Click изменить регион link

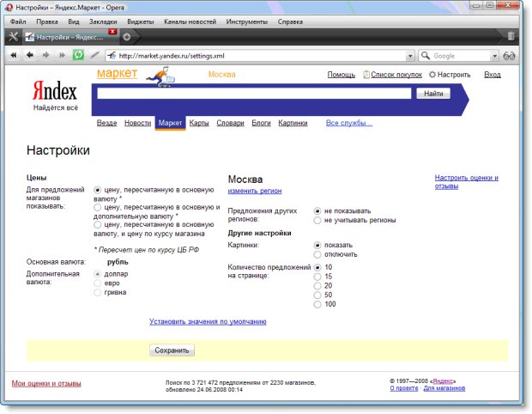coord(255,191)
